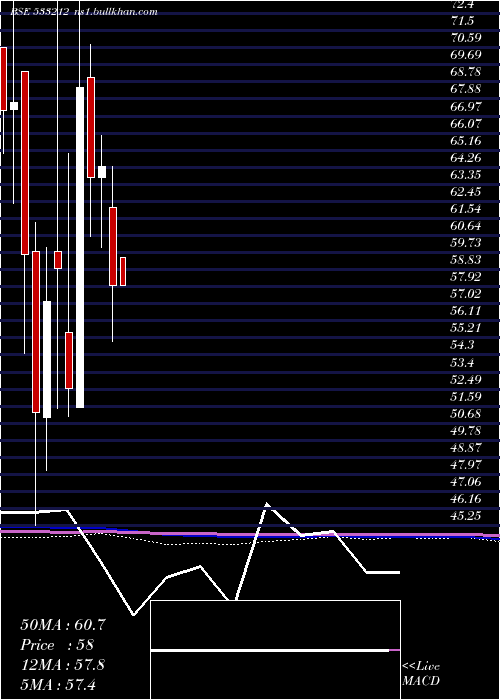500x700 pixels.
Task: Select the 68.78 price label
Action: [466, 72]
